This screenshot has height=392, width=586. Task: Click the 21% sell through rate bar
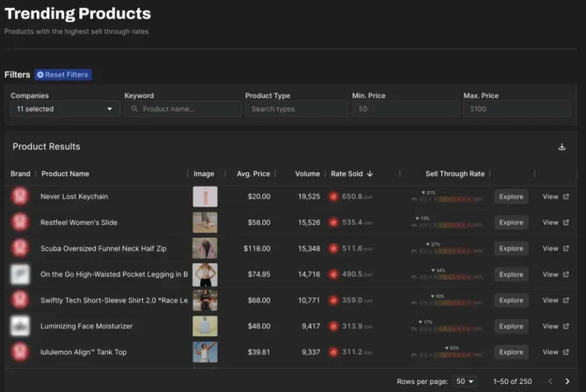point(447,196)
